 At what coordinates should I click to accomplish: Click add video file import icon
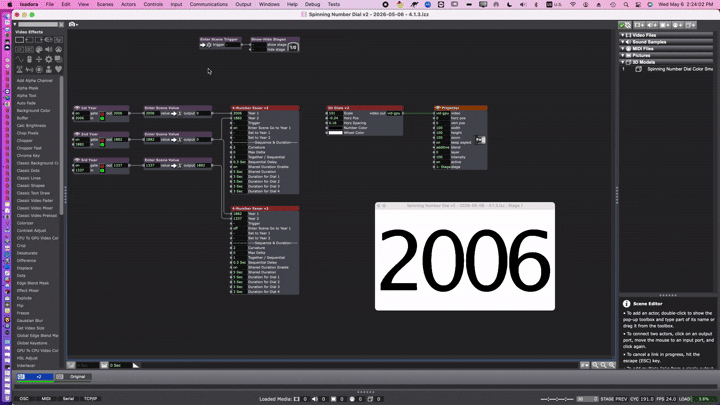pyautogui.click(x=639, y=25)
